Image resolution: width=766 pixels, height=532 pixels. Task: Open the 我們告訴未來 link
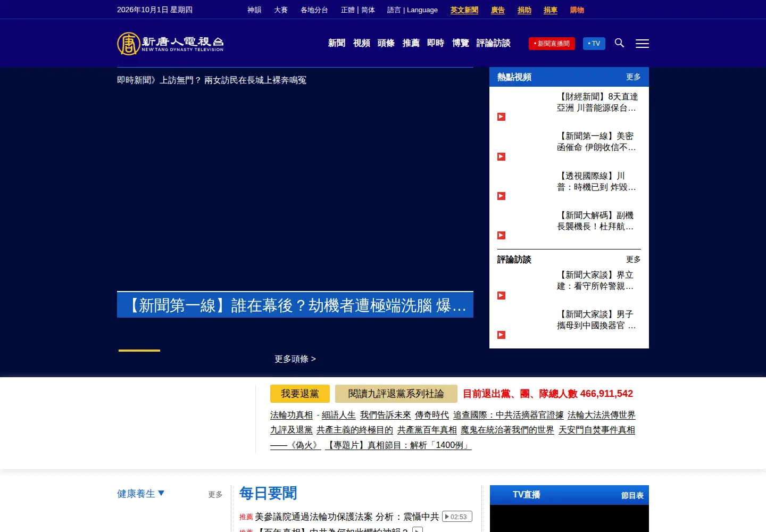[386, 414]
